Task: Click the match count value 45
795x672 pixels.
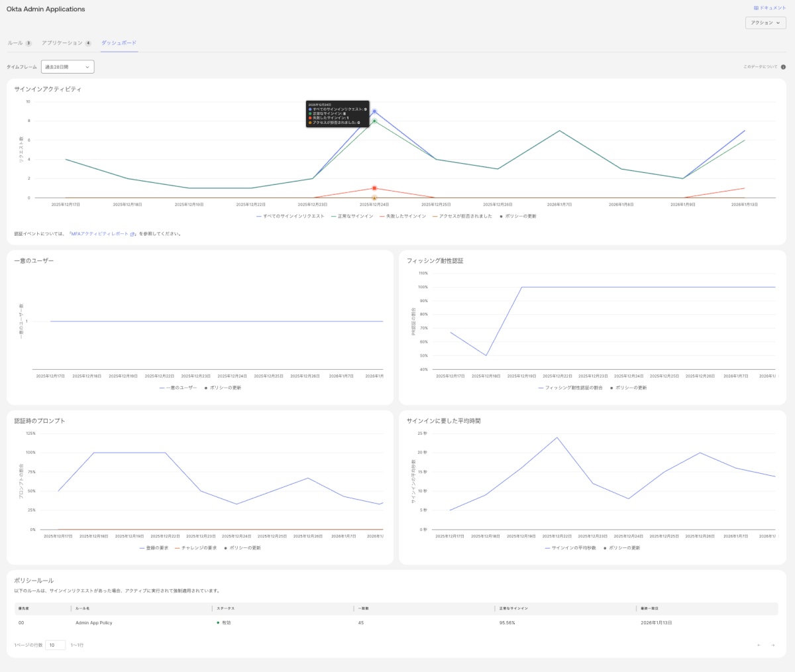Action: tap(361, 623)
